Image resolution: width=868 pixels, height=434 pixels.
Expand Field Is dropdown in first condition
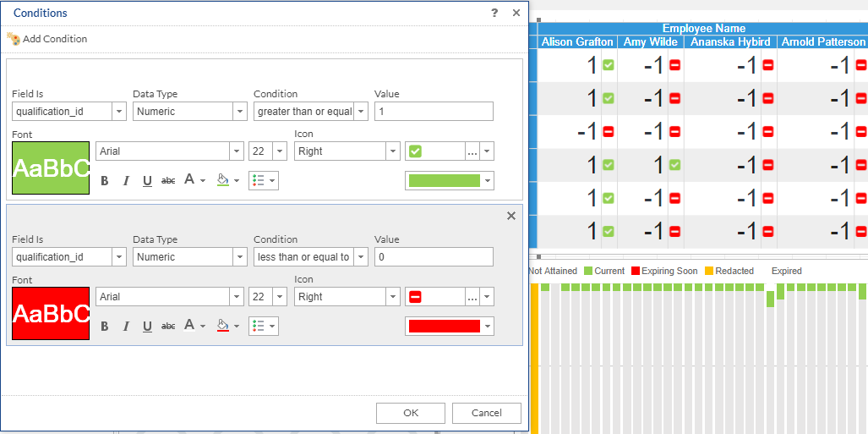(x=119, y=112)
